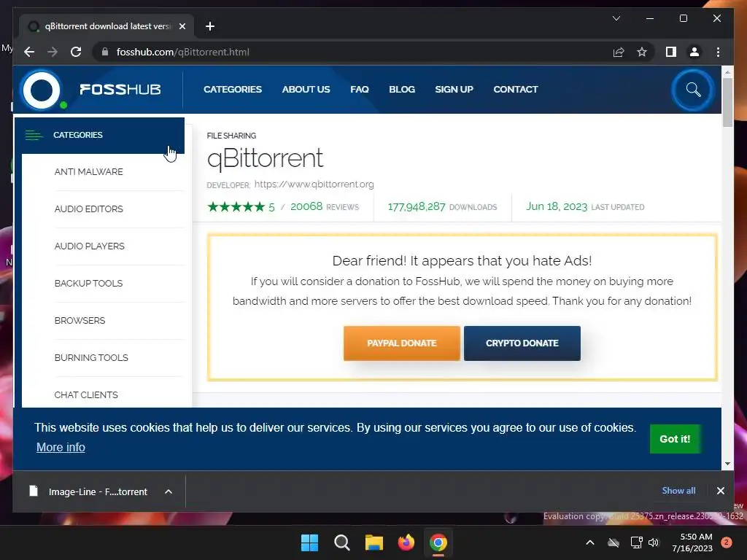
Task: Open the Blog page
Action: pyautogui.click(x=402, y=90)
